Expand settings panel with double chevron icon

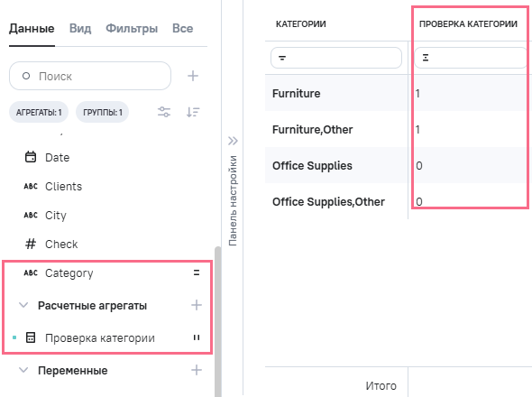pyautogui.click(x=233, y=141)
